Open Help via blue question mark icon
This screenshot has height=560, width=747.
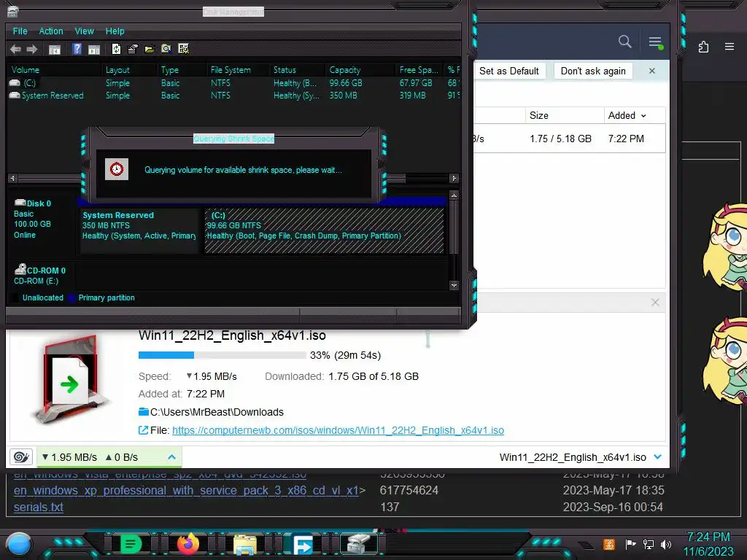coord(77,49)
